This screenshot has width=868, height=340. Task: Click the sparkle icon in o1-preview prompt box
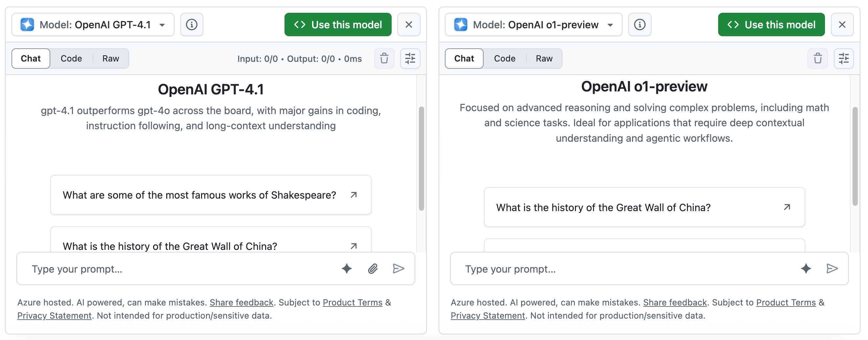[806, 269]
